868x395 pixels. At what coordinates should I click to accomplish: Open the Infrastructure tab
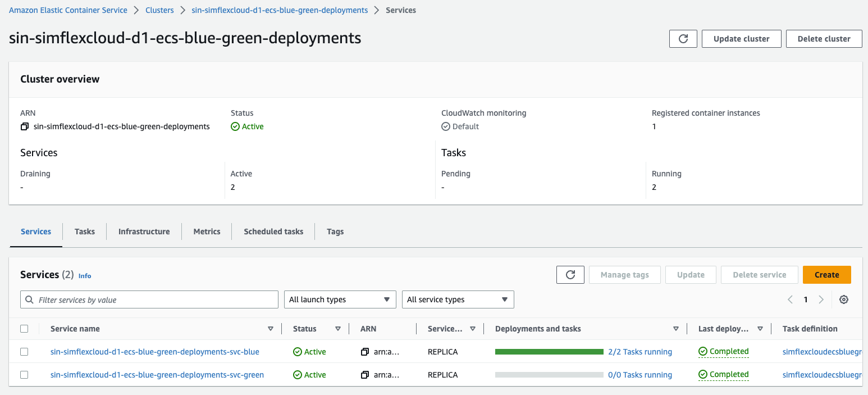[x=144, y=231]
